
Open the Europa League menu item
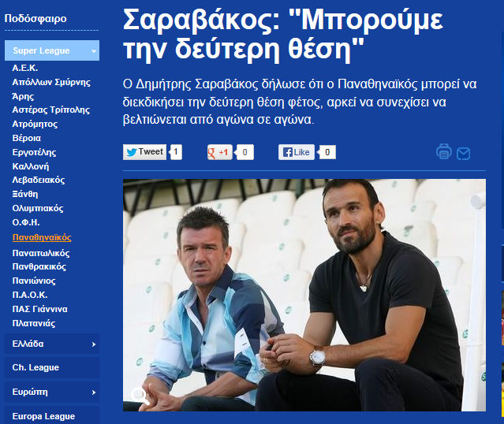coord(52,416)
